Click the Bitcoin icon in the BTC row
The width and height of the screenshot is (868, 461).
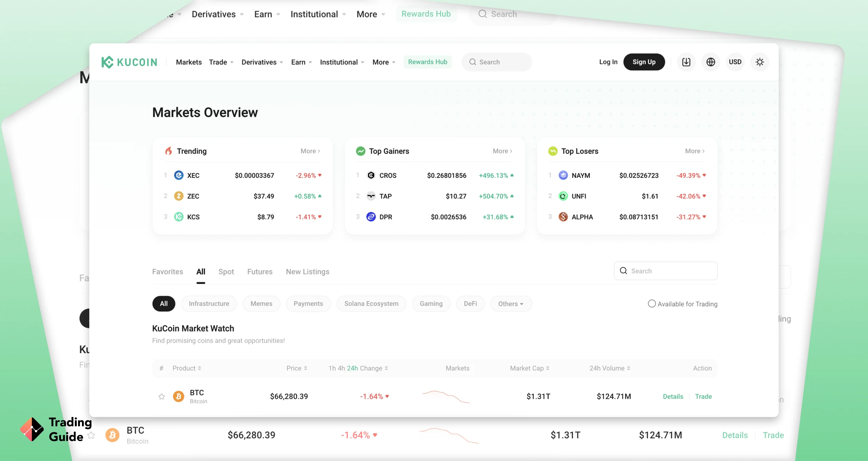click(179, 396)
